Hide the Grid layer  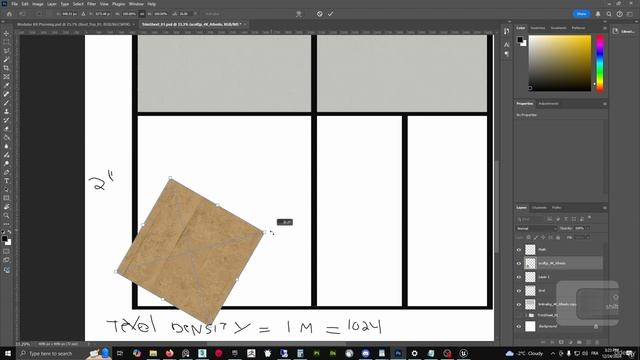pyautogui.click(x=519, y=291)
